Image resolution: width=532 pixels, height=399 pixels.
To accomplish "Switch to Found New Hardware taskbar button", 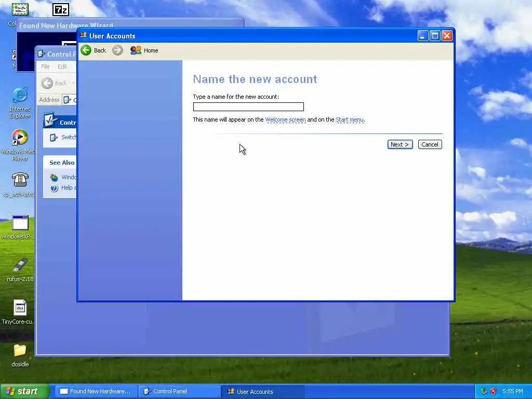I will pyautogui.click(x=96, y=392).
